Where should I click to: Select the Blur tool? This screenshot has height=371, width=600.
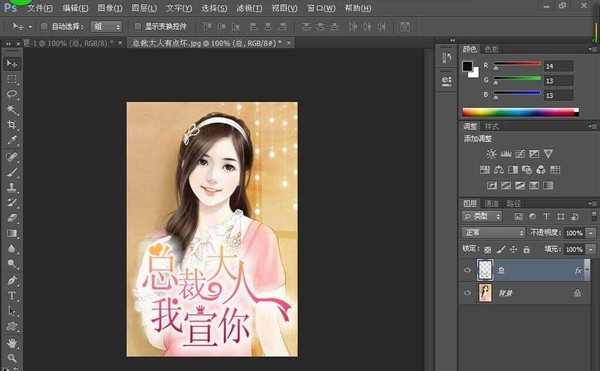(x=12, y=249)
